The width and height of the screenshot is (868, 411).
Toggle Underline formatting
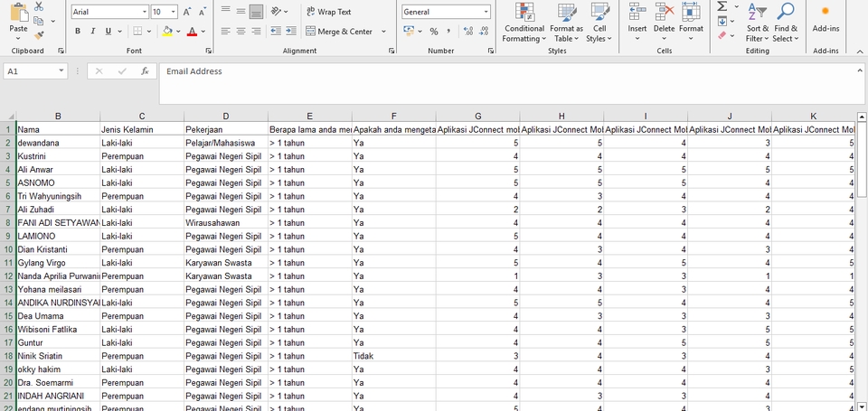(x=108, y=32)
